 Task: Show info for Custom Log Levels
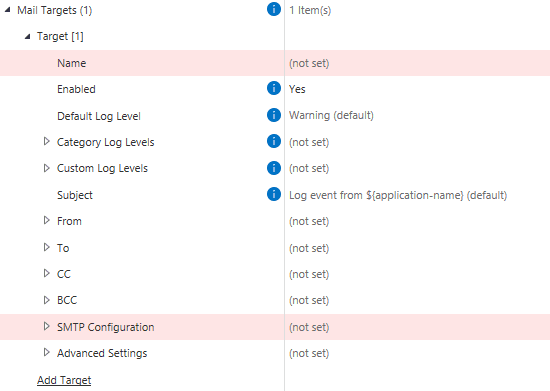[274, 168]
